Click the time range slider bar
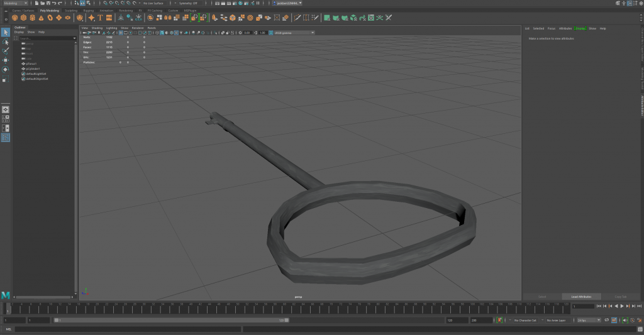The height and width of the screenshot is (335, 644). tap(170, 321)
